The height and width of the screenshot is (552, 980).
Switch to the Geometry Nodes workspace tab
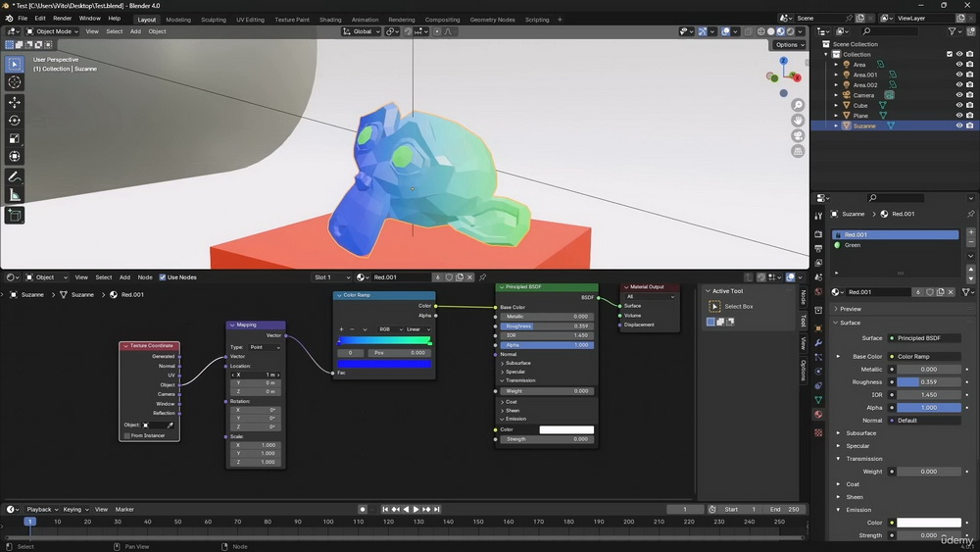click(x=493, y=20)
